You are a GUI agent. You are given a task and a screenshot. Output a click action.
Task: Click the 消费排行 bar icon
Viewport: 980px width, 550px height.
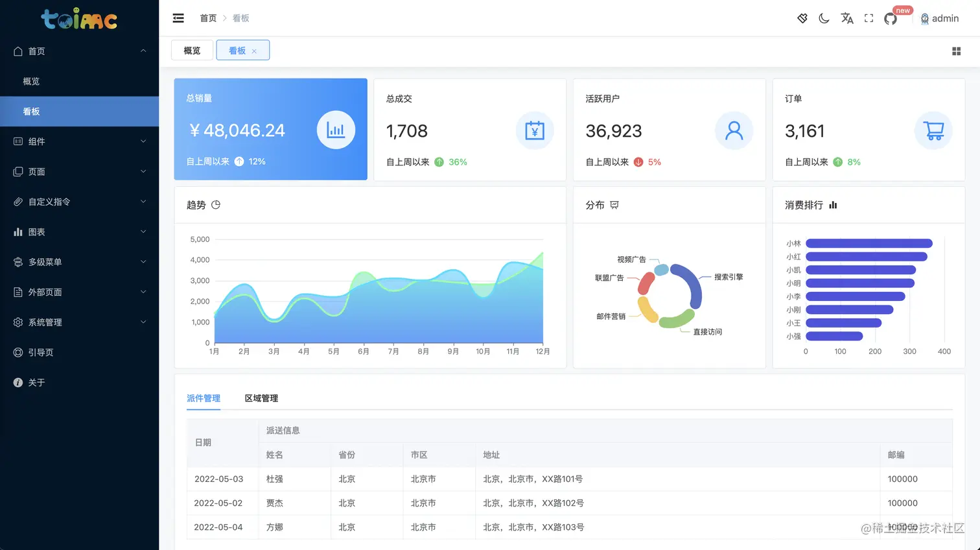point(833,205)
